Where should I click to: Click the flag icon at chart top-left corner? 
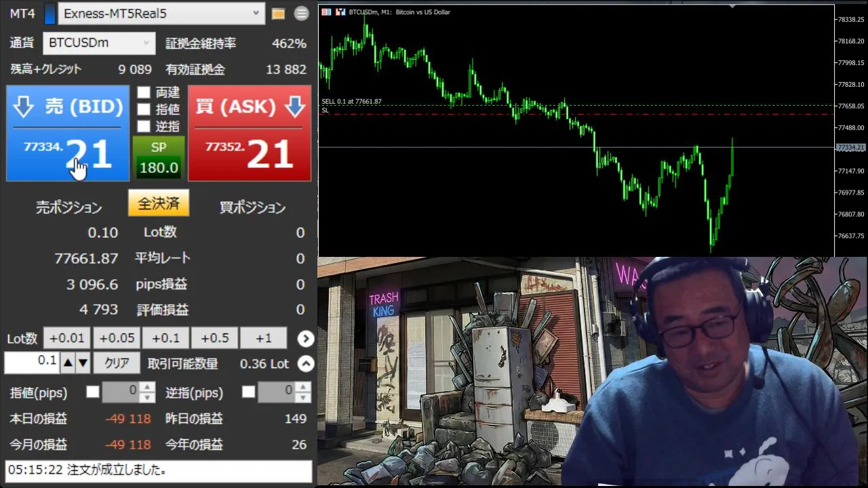(x=326, y=12)
